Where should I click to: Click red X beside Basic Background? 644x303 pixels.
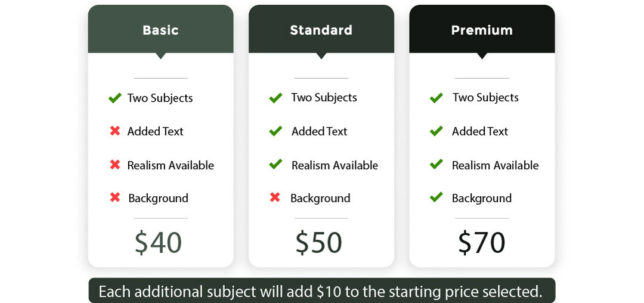[115, 197]
